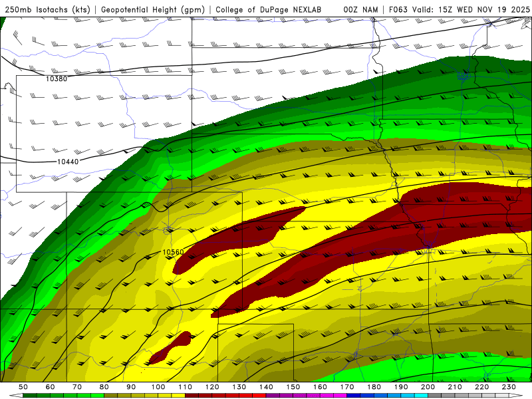The width and height of the screenshot is (532, 399).
Task: Click the 230 value on the color scale
Action: coord(509,387)
